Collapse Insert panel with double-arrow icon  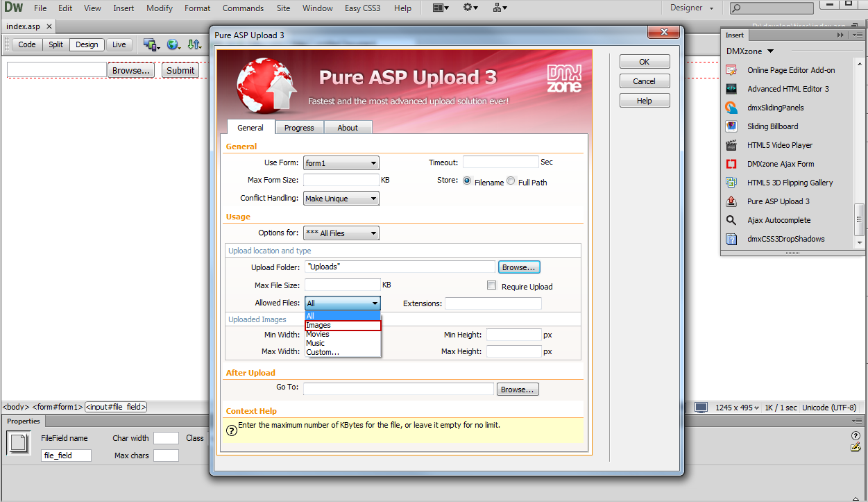[841, 35]
